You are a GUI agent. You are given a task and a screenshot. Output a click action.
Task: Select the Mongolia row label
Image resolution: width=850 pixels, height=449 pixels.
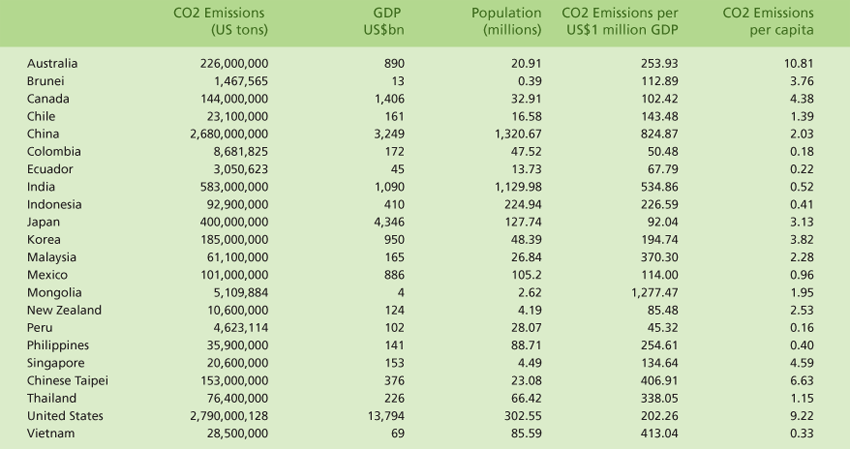(54, 293)
